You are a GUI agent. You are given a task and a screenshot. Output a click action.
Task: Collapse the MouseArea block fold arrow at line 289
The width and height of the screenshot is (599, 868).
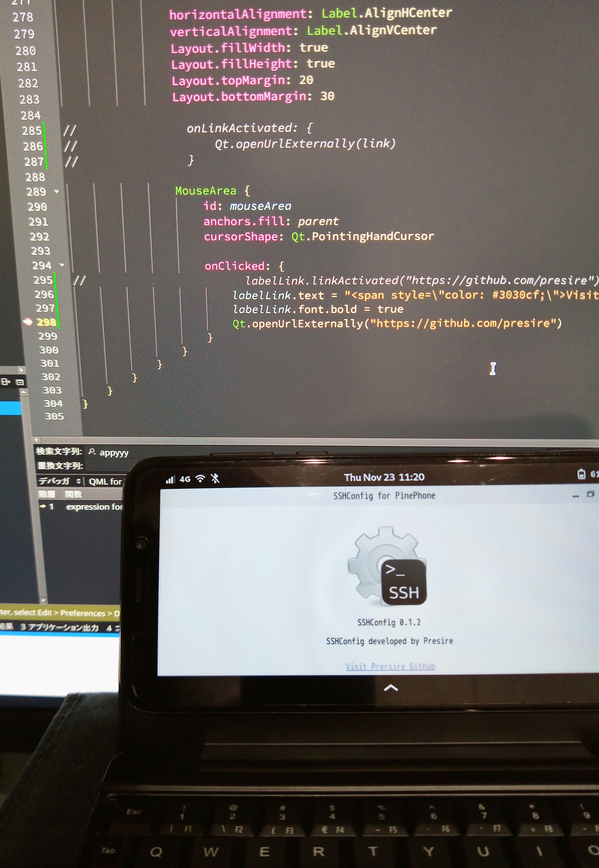(57, 191)
